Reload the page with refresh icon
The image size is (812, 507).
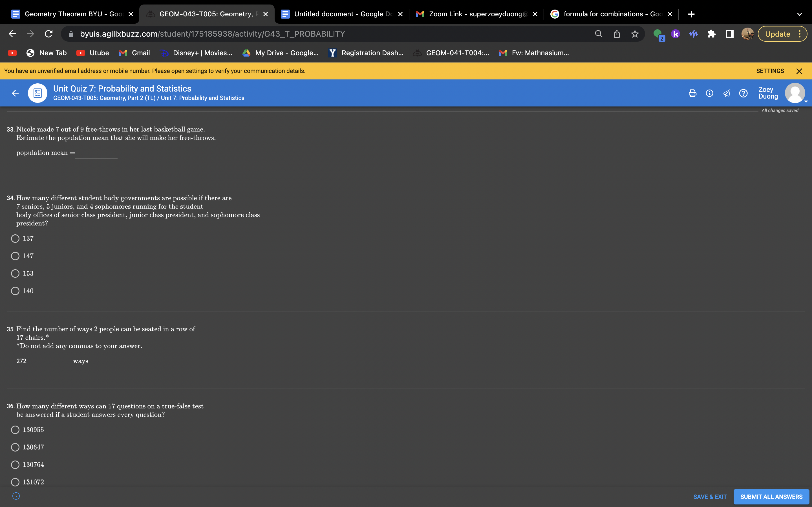click(x=49, y=34)
